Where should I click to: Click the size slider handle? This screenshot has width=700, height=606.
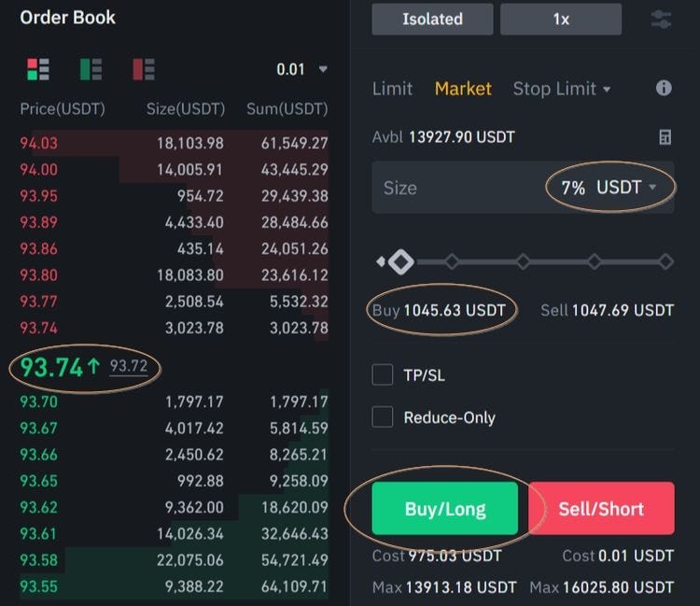401,261
